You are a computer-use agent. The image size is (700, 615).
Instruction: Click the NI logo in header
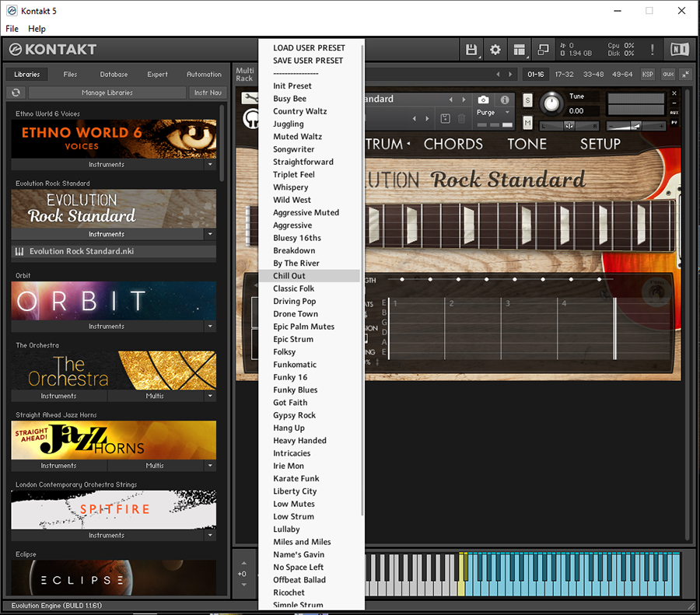pyautogui.click(x=680, y=50)
